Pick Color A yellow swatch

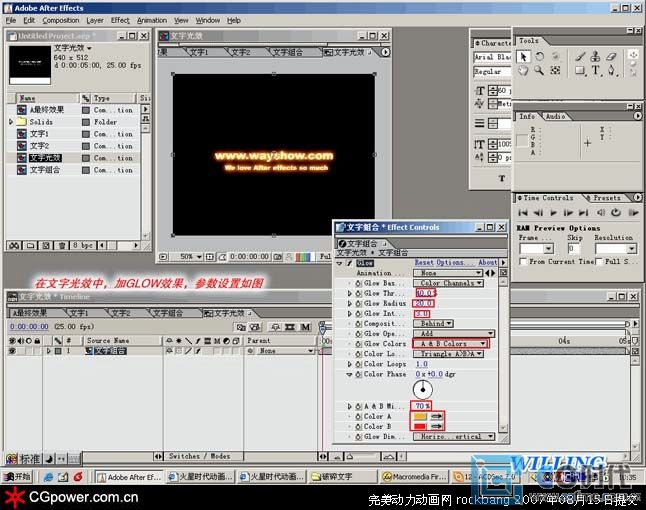[420, 416]
